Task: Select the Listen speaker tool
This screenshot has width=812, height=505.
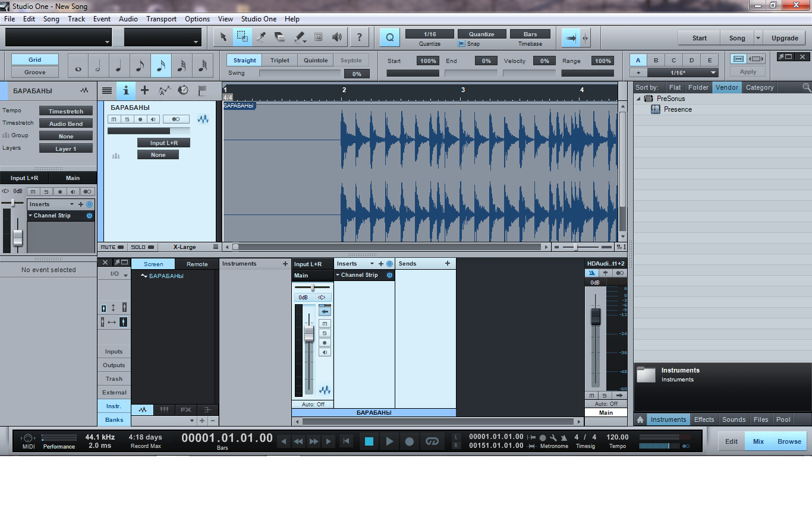Action: point(337,37)
